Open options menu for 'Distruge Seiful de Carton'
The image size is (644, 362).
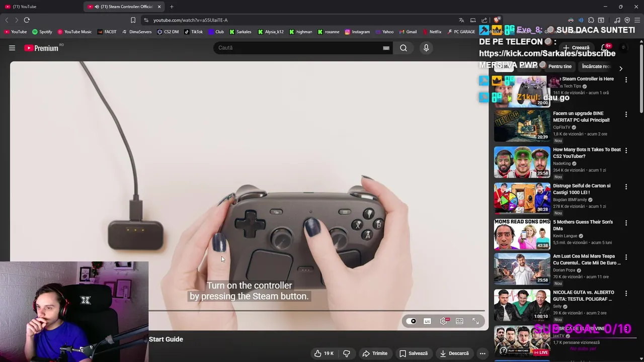tap(626, 187)
